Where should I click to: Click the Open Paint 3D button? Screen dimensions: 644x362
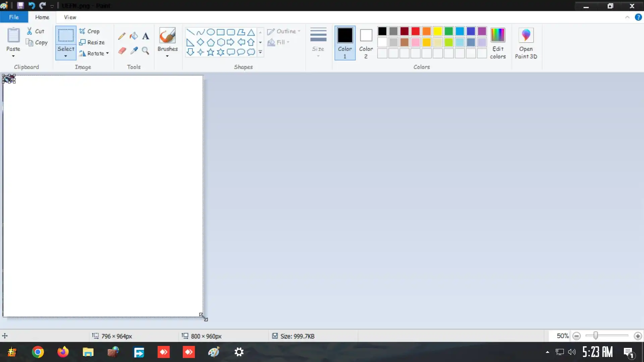pos(526,43)
